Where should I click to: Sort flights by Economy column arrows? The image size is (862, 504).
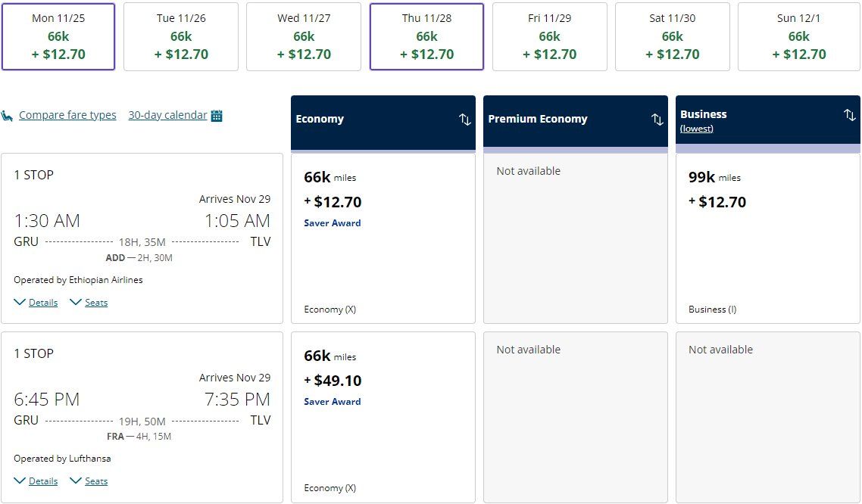(x=465, y=120)
